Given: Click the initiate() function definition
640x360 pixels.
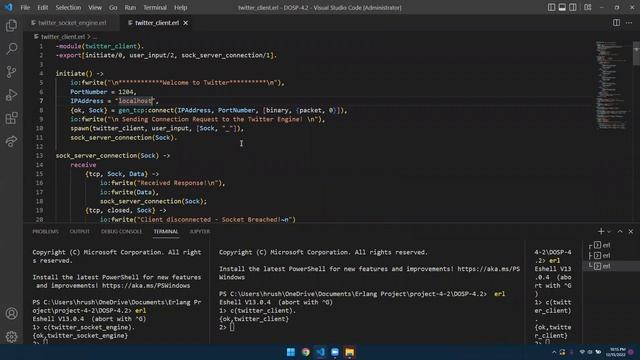Looking at the screenshot, I should click(x=80, y=73).
